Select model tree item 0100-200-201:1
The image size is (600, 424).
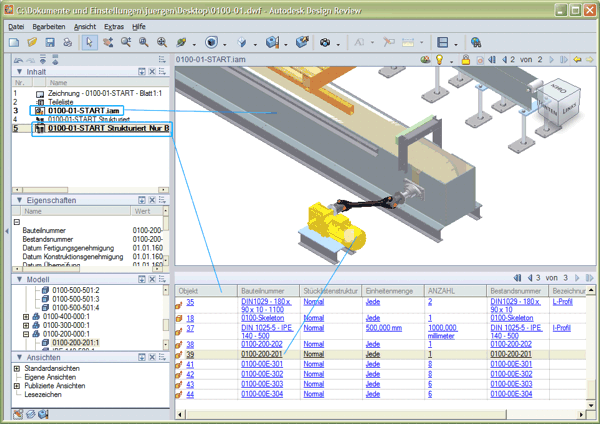pyautogui.click(x=76, y=342)
